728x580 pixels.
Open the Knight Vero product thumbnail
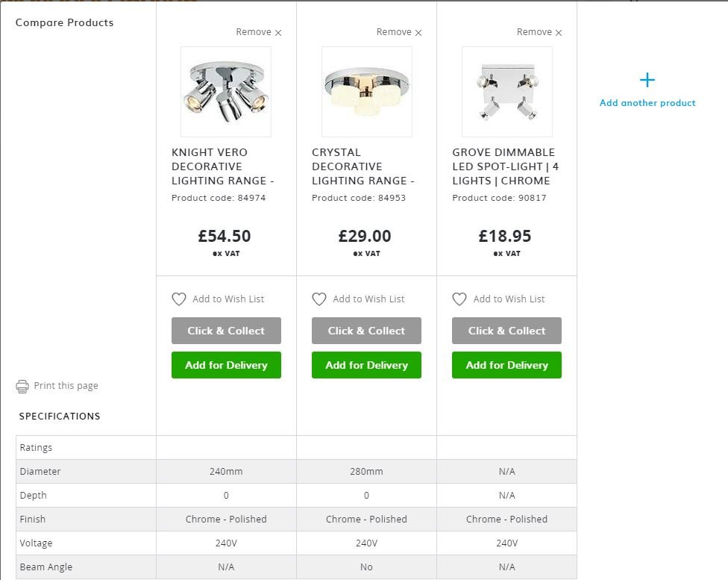(226, 92)
